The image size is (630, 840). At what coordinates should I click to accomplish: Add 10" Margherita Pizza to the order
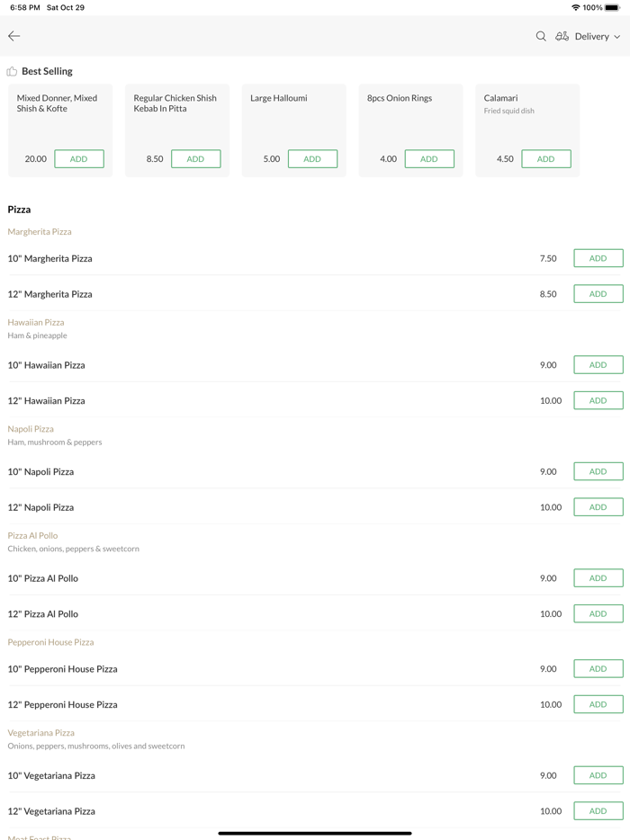click(x=598, y=258)
